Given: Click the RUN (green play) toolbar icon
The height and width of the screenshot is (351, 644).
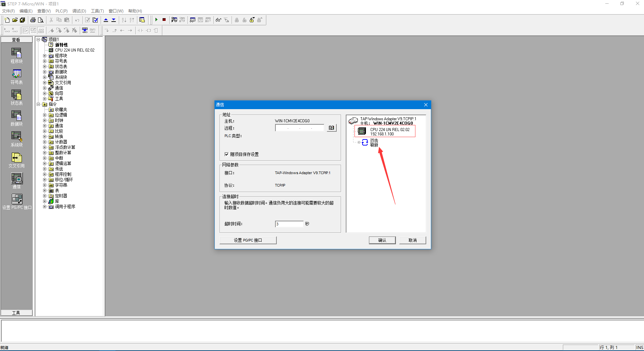Looking at the screenshot, I should [157, 20].
